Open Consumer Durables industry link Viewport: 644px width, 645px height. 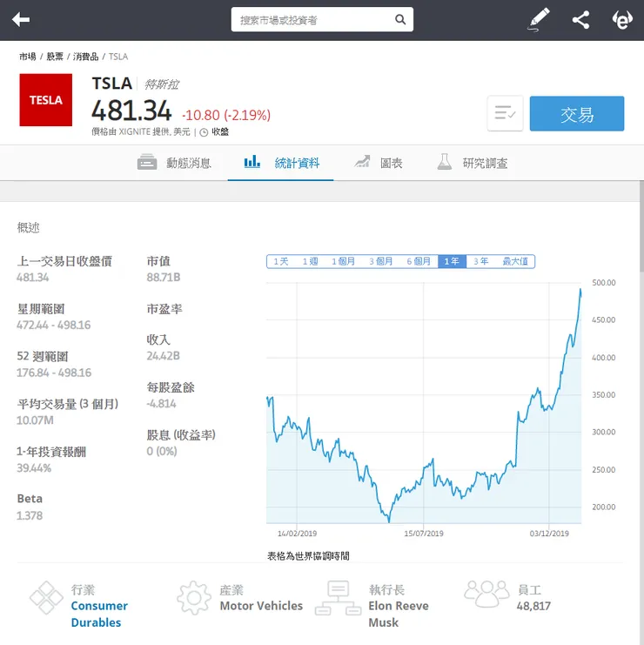coord(99,615)
